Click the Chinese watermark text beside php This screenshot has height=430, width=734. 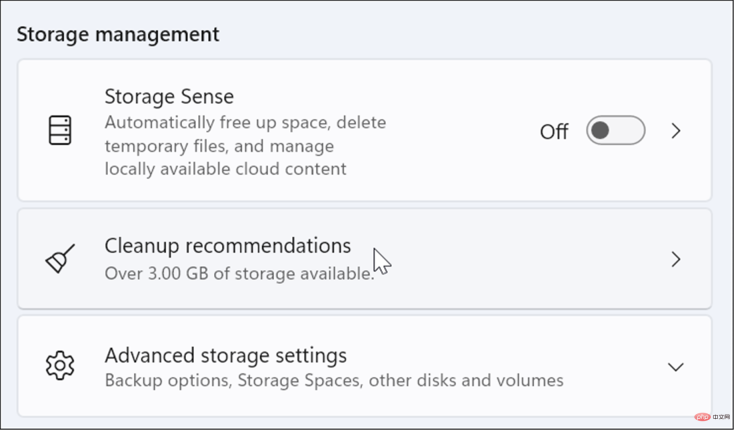tap(719, 416)
